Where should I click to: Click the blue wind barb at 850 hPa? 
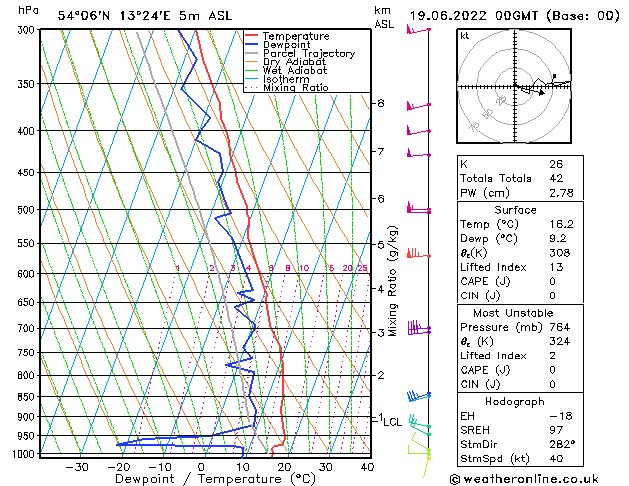click(x=418, y=395)
